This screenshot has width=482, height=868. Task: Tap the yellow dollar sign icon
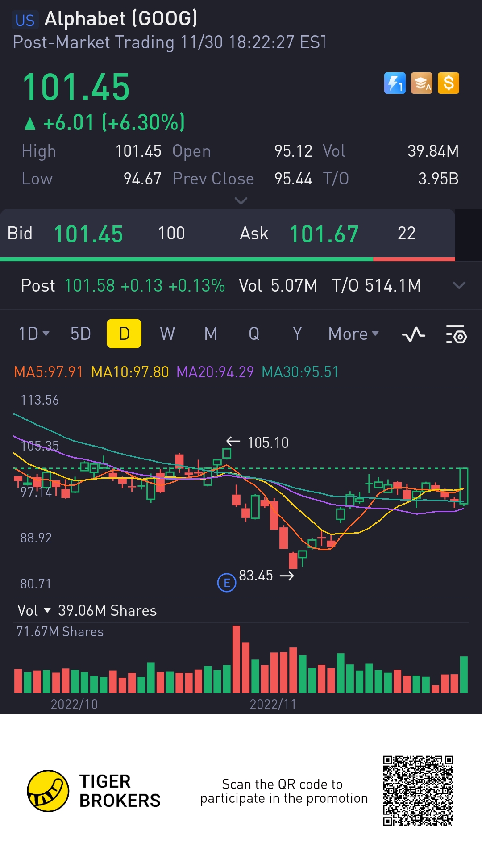click(449, 83)
